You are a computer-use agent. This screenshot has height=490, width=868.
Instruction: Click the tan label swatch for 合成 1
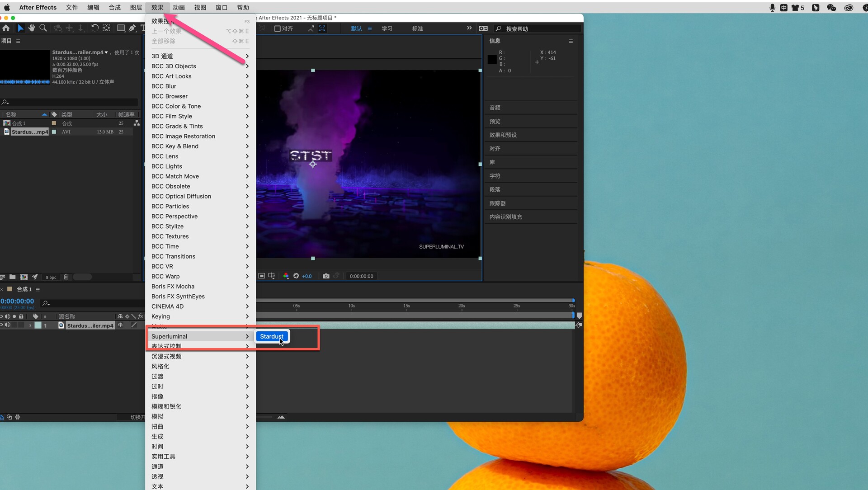tap(54, 123)
